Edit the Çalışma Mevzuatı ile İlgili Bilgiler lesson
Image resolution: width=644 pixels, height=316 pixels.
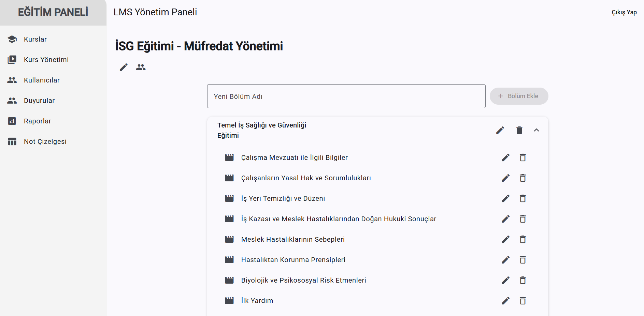[505, 157]
